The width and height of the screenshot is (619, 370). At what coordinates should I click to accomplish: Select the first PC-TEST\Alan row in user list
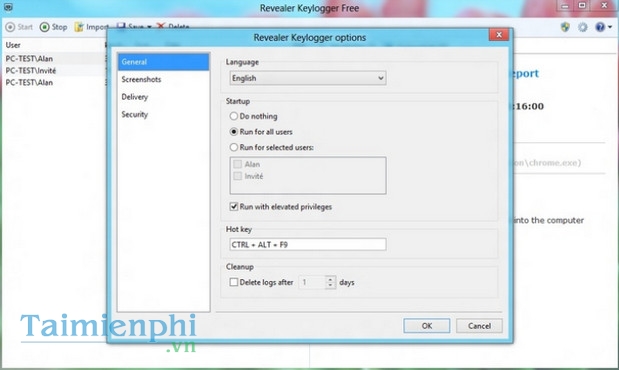54,58
